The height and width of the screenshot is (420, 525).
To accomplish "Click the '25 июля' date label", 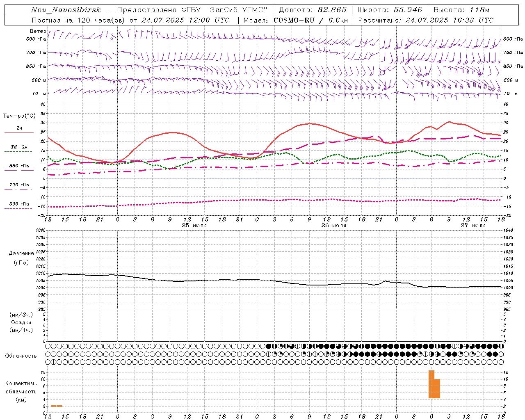I will 194,226.
